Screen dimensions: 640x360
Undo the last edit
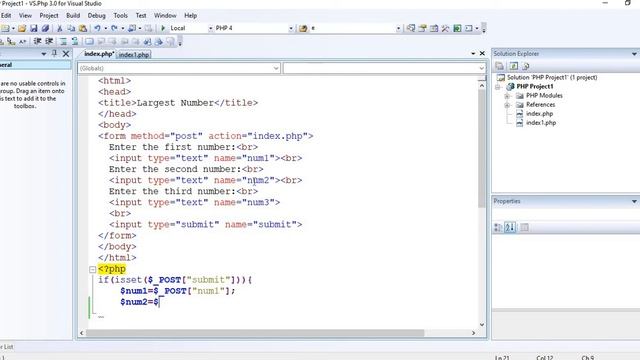[97, 28]
